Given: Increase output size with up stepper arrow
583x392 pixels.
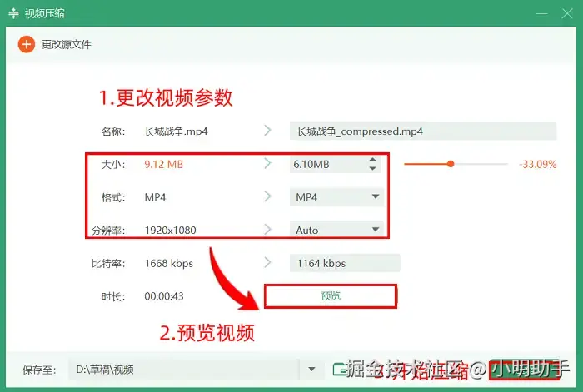Looking at the screenshot, I should click(x=373, y=160).
